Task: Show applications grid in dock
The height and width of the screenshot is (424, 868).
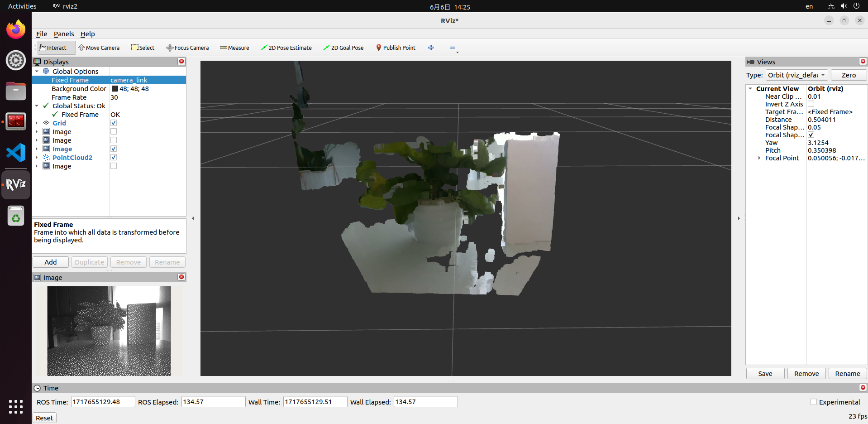Action: 16,406
